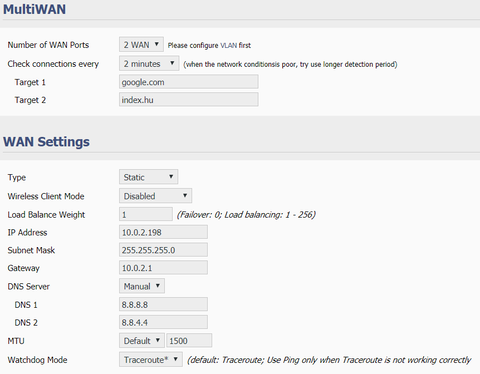
Task: Click the MultiWAN section heading
Action: point(34,9)
